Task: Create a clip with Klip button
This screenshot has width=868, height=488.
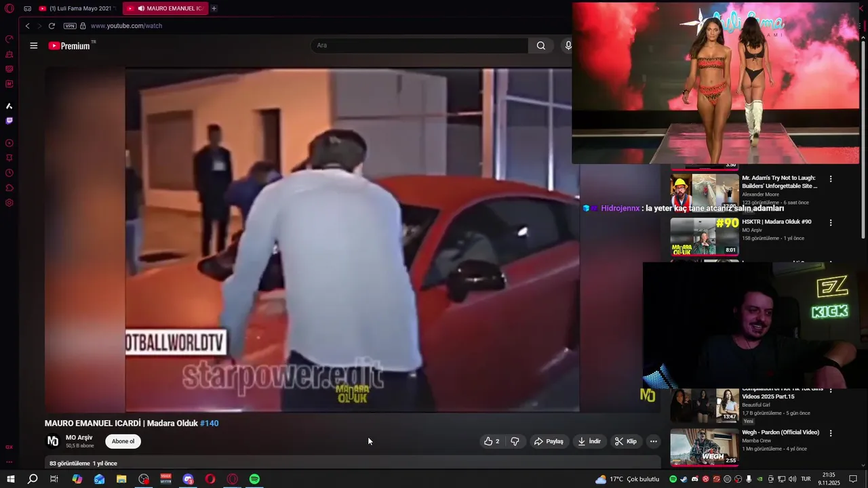Action: click(625, 441)
